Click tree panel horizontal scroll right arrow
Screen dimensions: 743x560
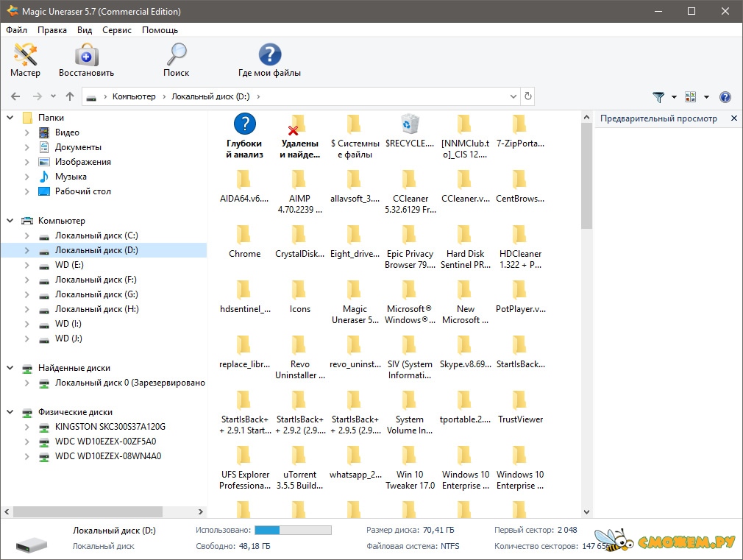200,511
